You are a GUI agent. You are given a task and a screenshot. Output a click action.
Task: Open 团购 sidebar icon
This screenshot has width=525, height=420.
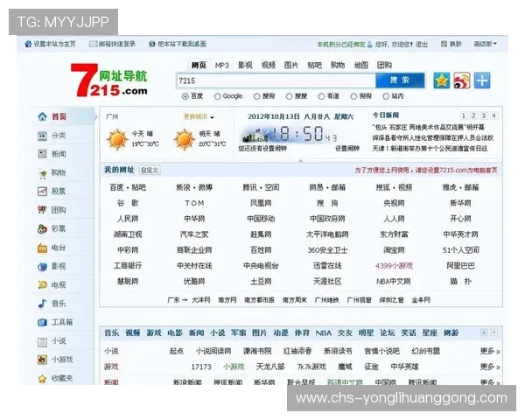pyautogui.click(x=42, y=210)
